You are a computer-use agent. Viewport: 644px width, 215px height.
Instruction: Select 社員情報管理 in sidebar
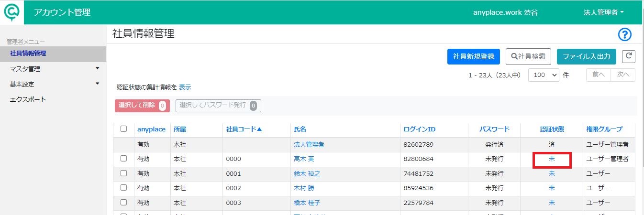tap(53, 54)
